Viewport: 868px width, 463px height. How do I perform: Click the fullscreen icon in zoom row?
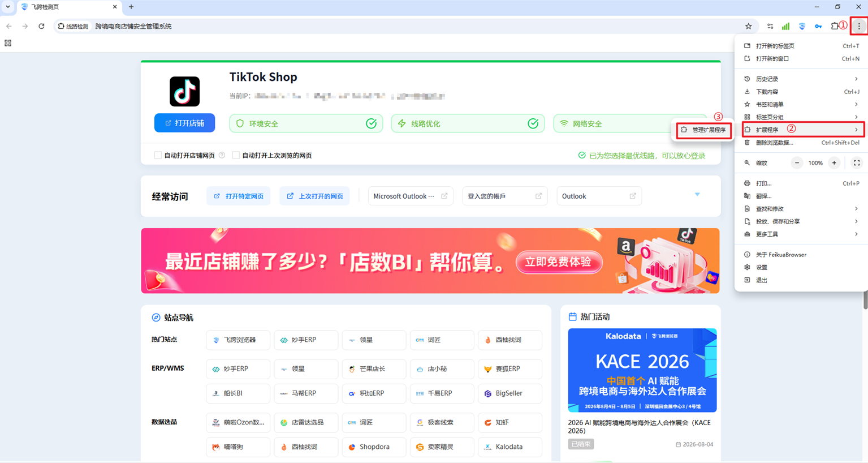click(x=857, y=163)
